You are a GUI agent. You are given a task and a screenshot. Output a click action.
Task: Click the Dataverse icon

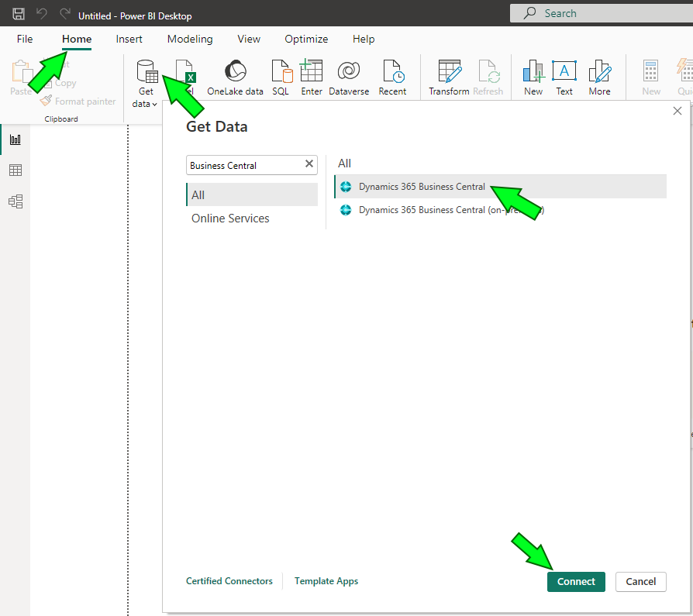pyautogui.click(x=349, y=71)
